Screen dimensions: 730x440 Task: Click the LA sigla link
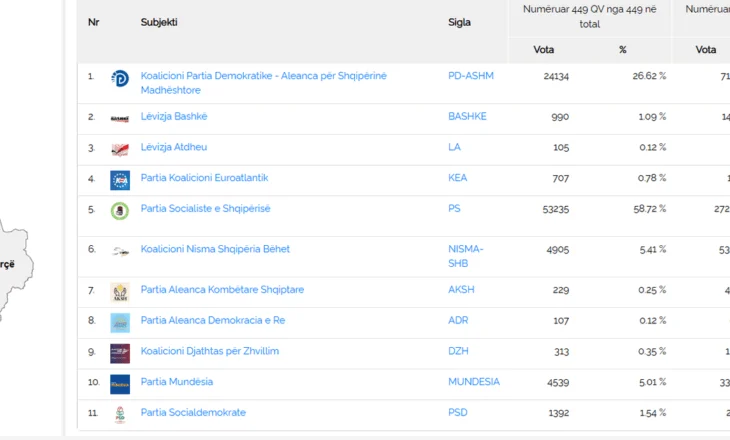454,147
